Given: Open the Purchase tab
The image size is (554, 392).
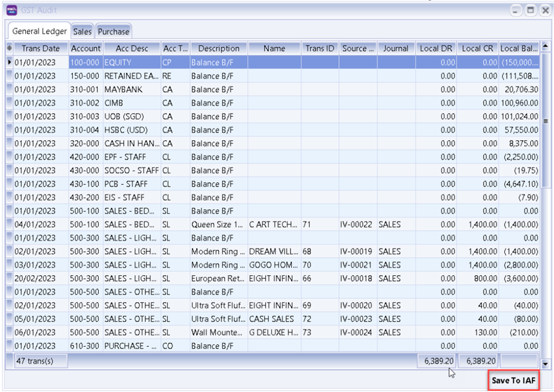Looking at the screenshot, I should tap(114, 31).
